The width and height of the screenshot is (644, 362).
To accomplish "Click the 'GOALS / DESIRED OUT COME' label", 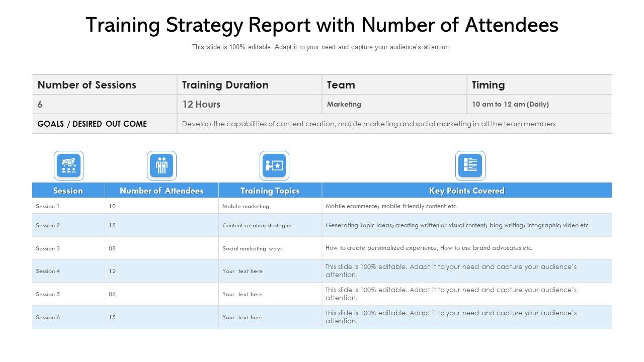I will coord(92,124).
